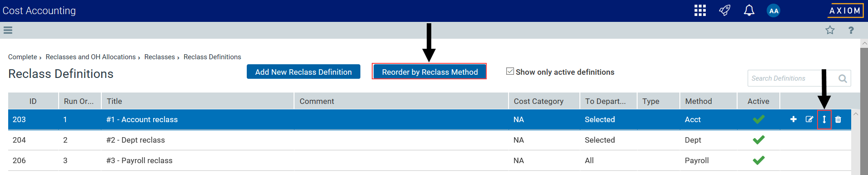This screenshot has height=175, width=868.
Task: Click Add New Reclass Definition button
Action: click(304, 72)
